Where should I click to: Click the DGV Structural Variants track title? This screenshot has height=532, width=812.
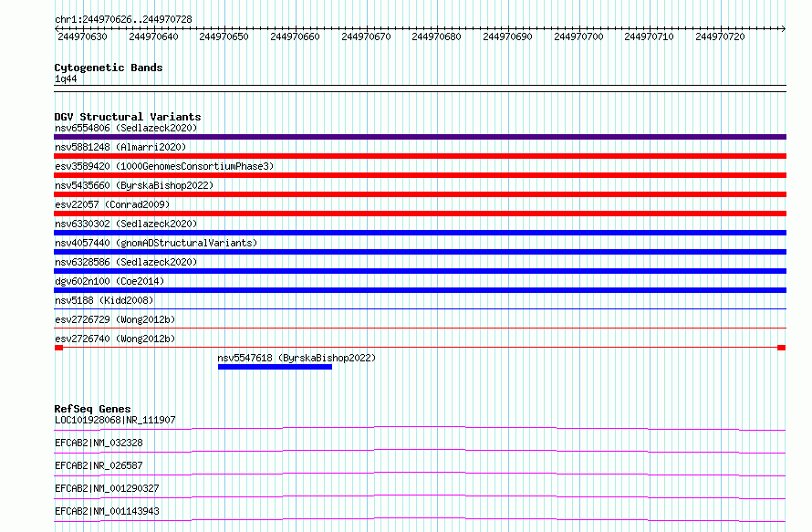128,117
